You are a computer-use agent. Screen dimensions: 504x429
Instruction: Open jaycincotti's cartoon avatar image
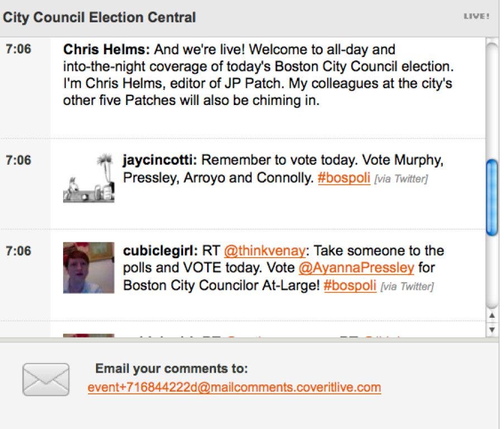(89, 179)
